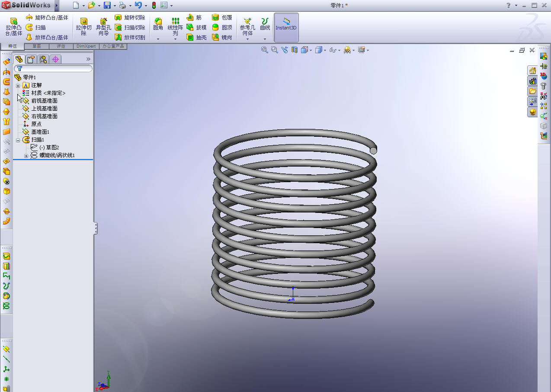Screen dimensions: 551x392
Task: Open the 异型孔向导 hole wizard
Action: (103, 27)
